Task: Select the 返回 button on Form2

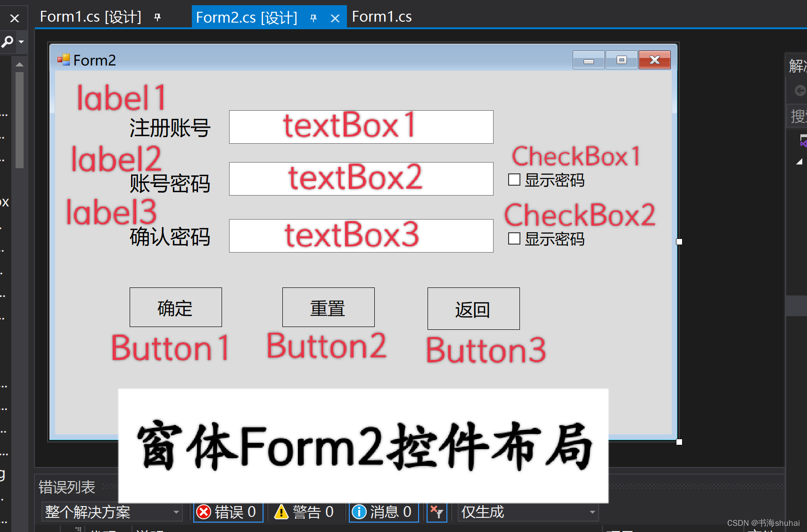Action: 474,309
